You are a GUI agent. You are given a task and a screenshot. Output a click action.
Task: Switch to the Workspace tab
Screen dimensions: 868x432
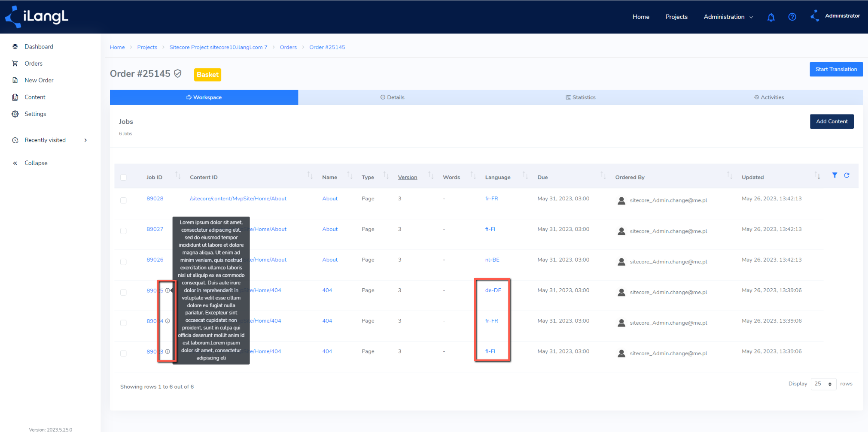(204, 97)
